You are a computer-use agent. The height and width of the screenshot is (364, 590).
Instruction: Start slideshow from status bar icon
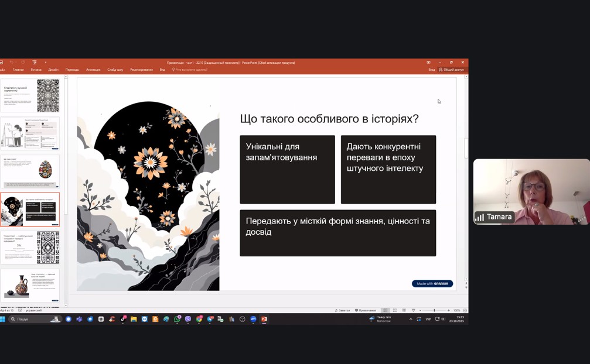click(x=414, y=310)
